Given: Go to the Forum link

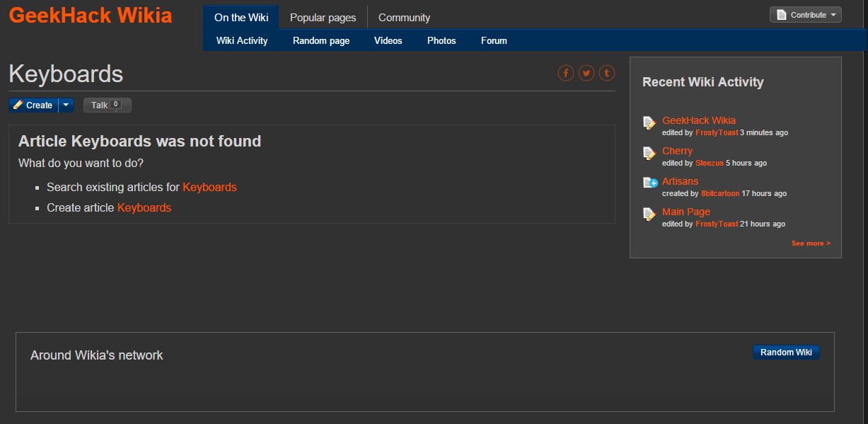Looking at the screenshot, I should pos(494,40).
